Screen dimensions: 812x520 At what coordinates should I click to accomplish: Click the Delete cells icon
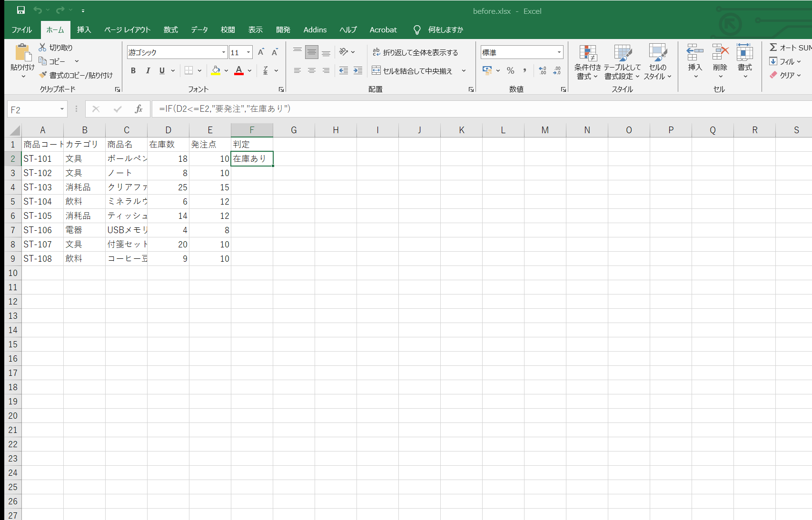[720, 51]
